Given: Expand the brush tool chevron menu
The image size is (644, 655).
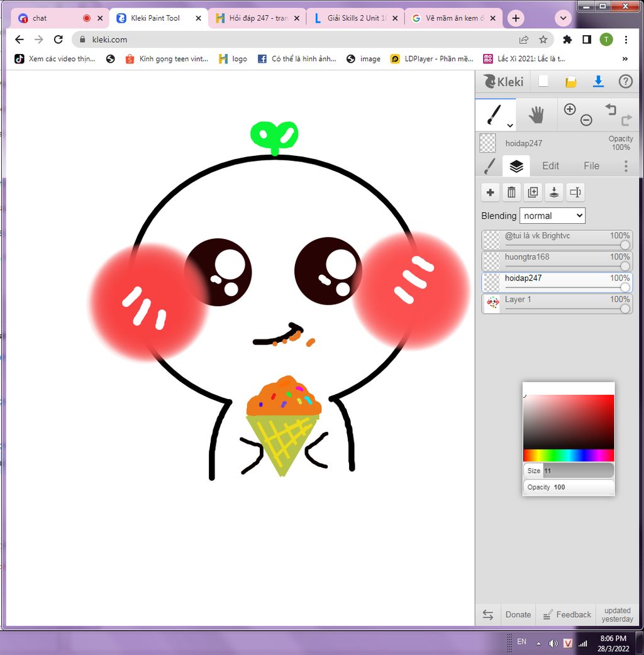Looking at the screenshot, I should click(510, 124).
